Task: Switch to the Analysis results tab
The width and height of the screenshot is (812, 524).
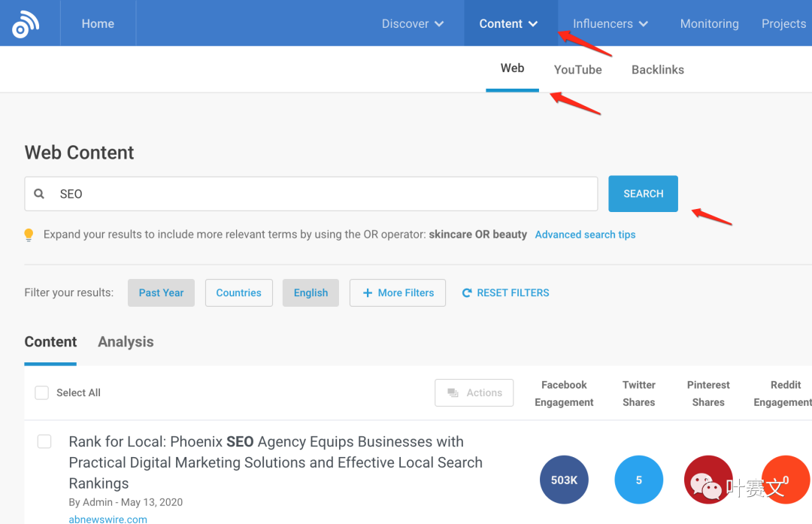Action: coord(126,342)
